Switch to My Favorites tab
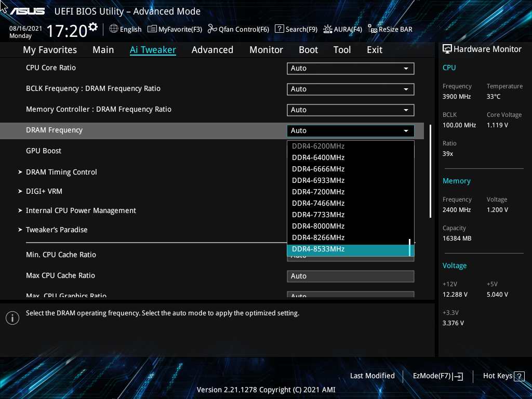 pyautogui.click(x=50, y=50)
